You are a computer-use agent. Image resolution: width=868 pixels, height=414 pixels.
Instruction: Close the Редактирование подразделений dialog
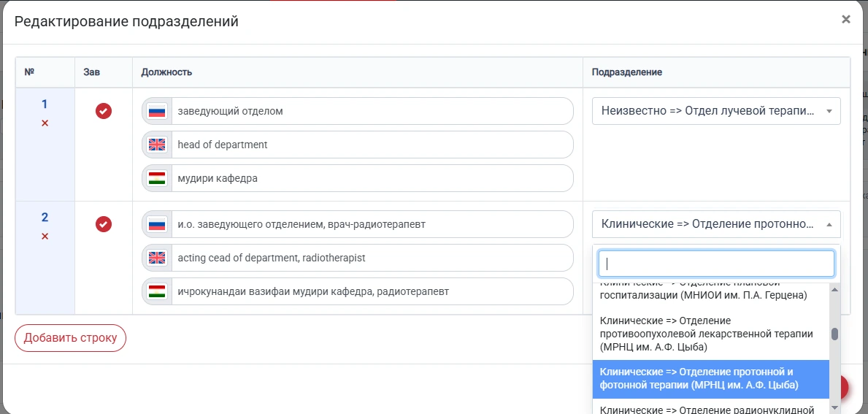(845, 20)
